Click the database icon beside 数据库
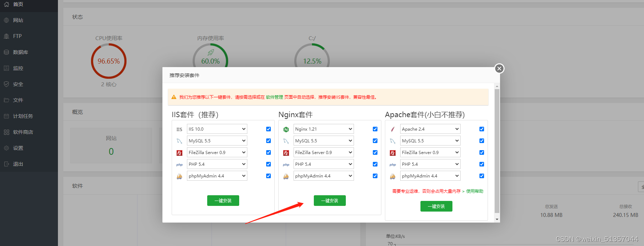Viewport: 644px width, 246px height. 6,52
